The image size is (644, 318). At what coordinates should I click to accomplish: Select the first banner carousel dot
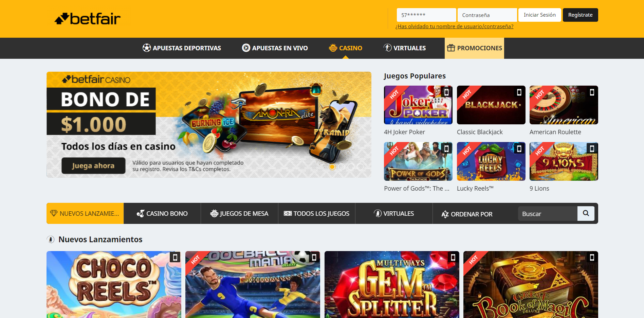(332, 167)
